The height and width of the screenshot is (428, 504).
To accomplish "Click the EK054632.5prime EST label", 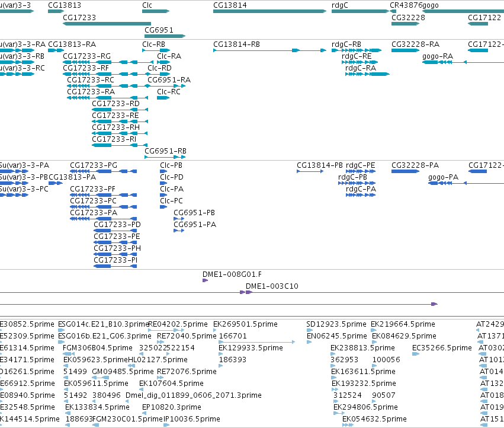I will [x=374, y=419].
